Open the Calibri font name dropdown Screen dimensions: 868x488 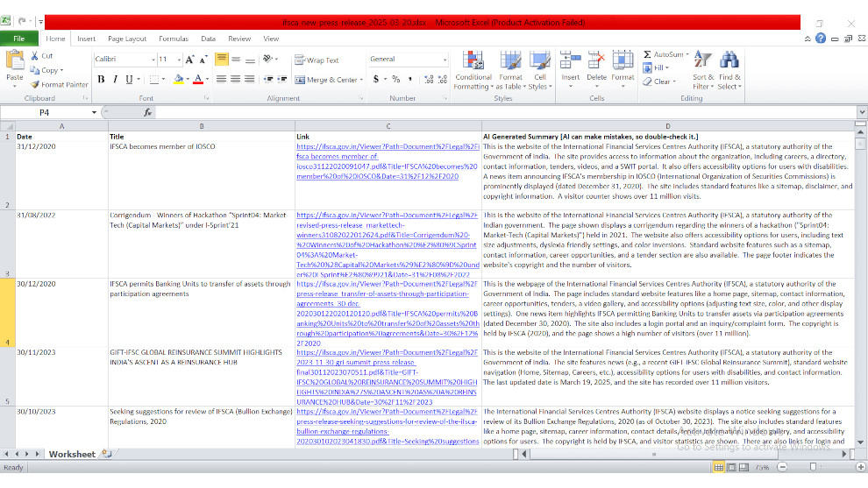153,60
